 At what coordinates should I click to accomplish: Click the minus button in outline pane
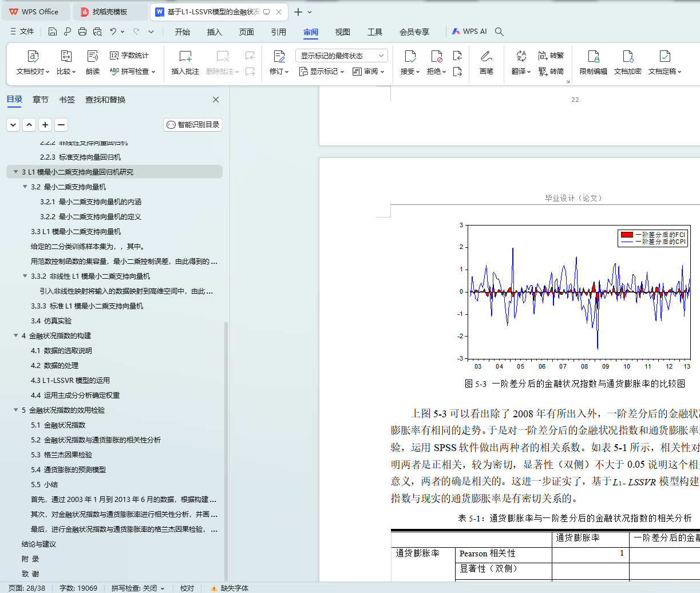coord(61,125)
